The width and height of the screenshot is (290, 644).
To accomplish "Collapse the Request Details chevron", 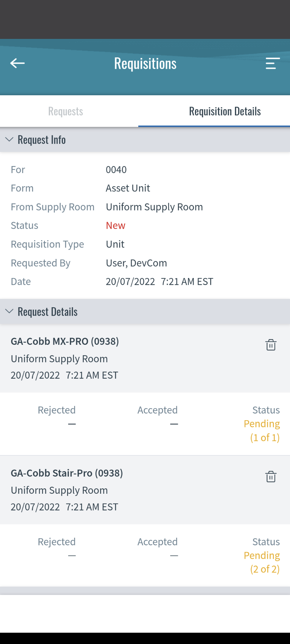I will [9, 311].
